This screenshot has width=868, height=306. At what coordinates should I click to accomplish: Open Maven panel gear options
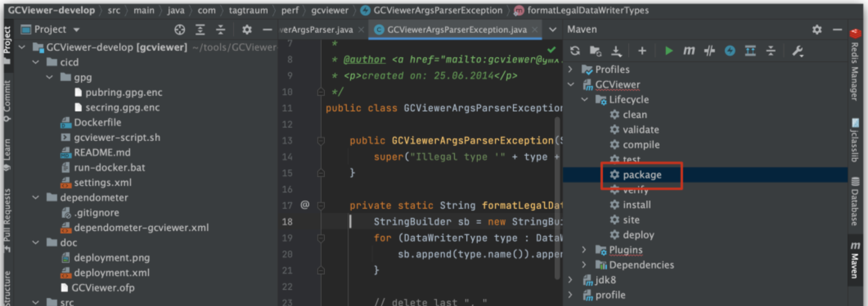coord(817,29)
